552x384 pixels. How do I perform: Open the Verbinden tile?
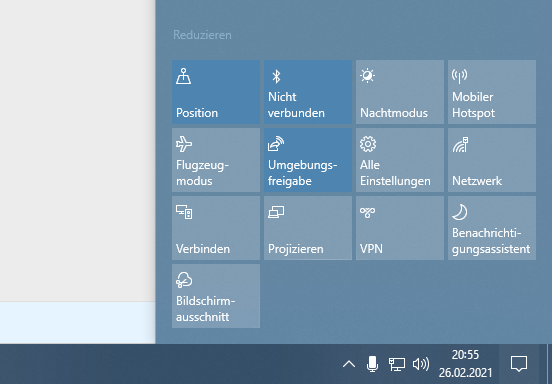[x=216, y=228]
